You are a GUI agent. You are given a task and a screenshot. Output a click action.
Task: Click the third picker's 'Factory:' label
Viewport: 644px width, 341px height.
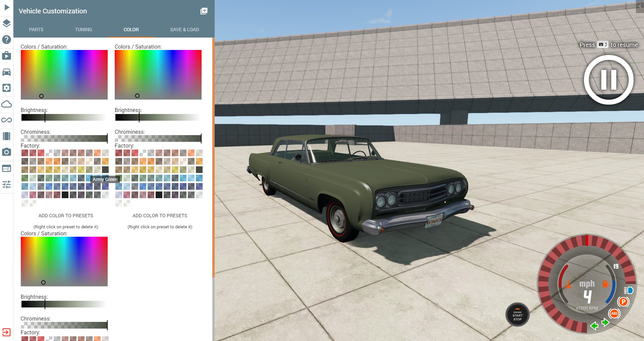click(x=30, y=332)
